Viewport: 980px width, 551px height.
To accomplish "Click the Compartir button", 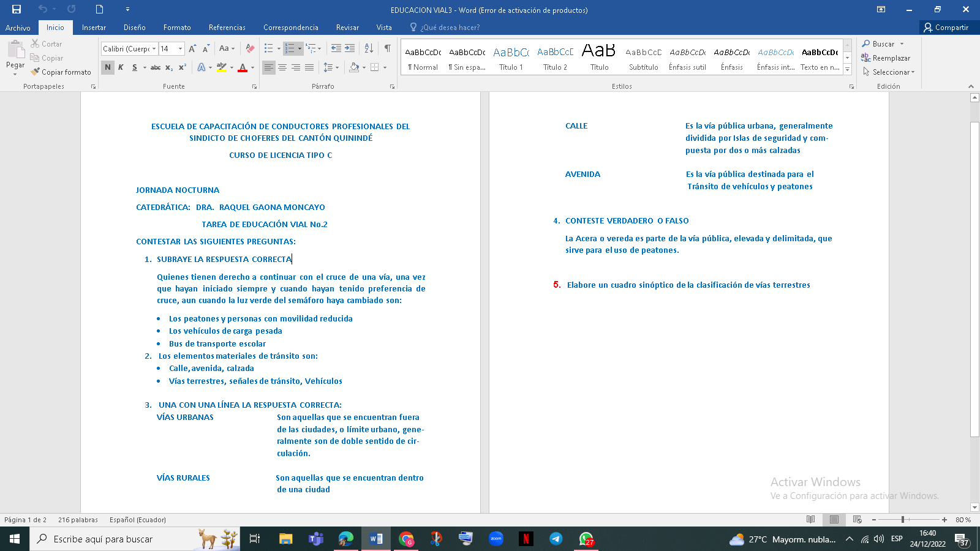I will tap(946, 28).
